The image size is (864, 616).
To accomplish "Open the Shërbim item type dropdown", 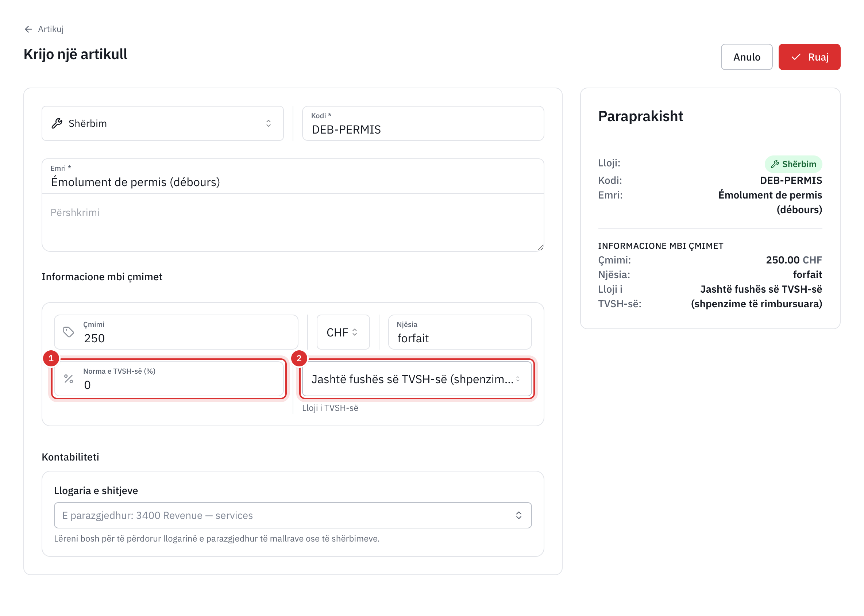I will coord(163,123).
